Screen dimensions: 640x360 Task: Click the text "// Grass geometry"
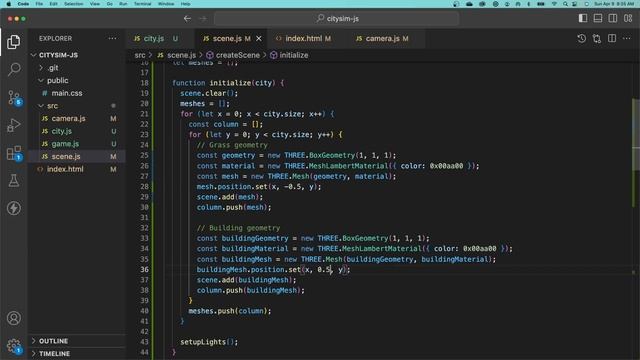232,145
